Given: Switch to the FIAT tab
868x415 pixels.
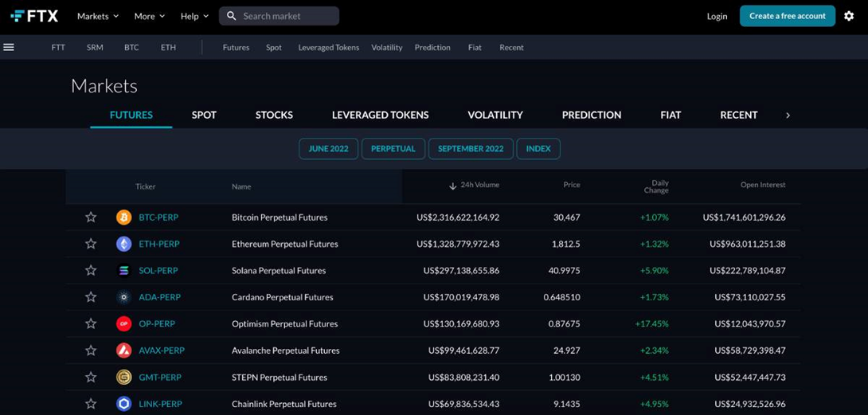Looking at the screenshot, I should point(671,115).
